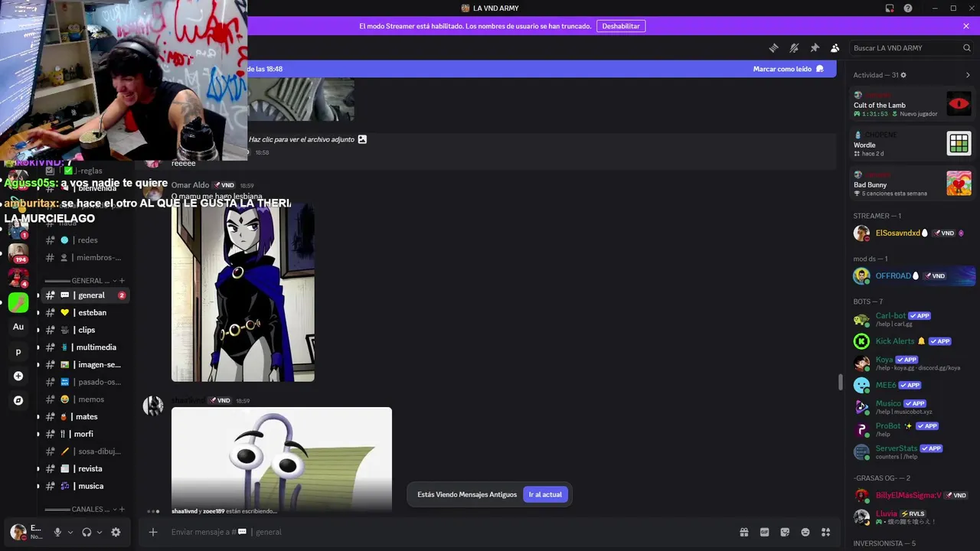Select the pasado-os... channel

click(x=86, y=382)
